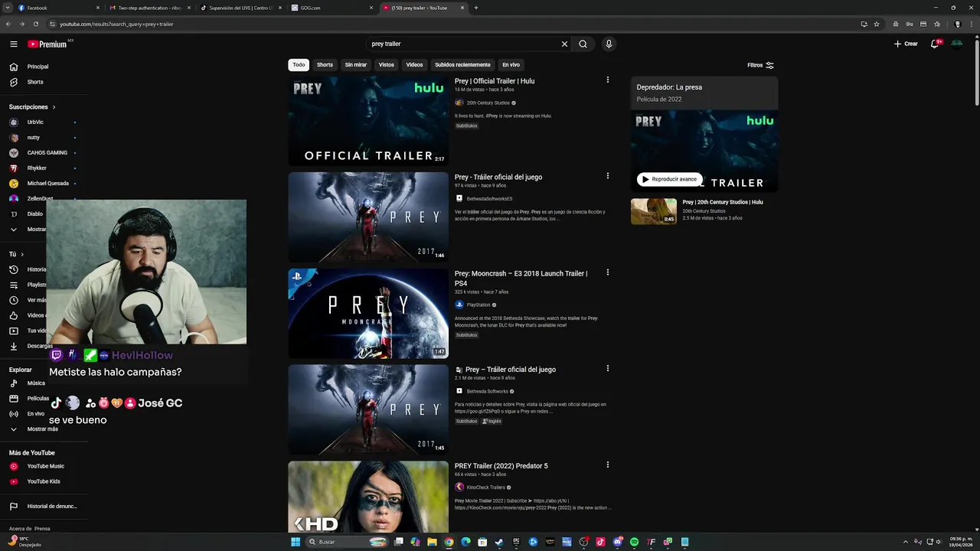Open options for Prey | Official Trailer | Hulu
This screenshot has width=980, height=551.
(608, 80)
